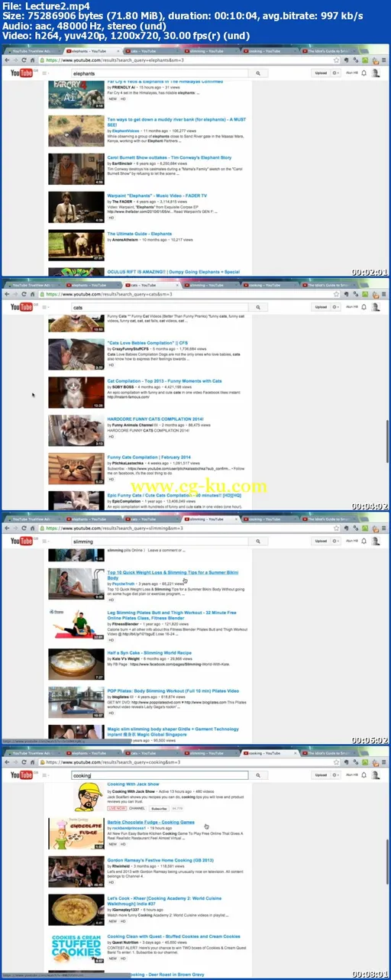Open notifications bell in slimming frame
This screenshot has width=391, height=980.
pyautogui.click(x=364, y=541)
